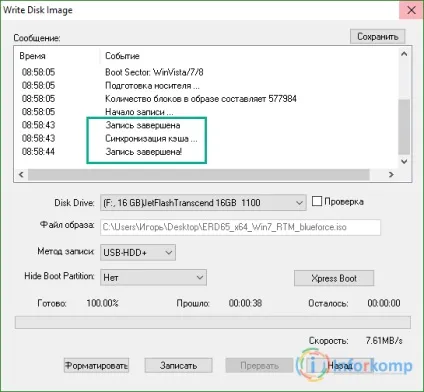This screenshot has width=424, height=392.
Task: Click the horizontal scrollbar thumb in log
Action: [199, 174]
